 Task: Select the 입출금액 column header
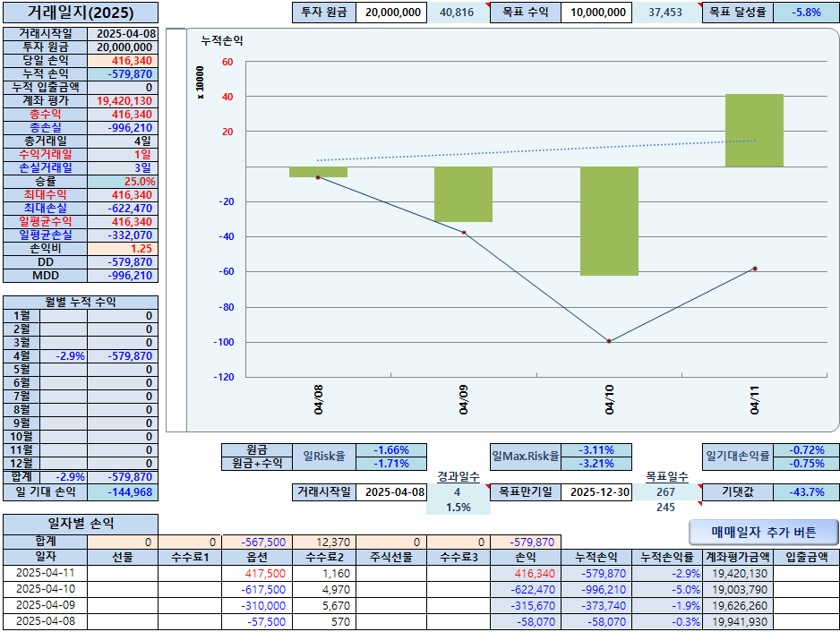[806, 557]
